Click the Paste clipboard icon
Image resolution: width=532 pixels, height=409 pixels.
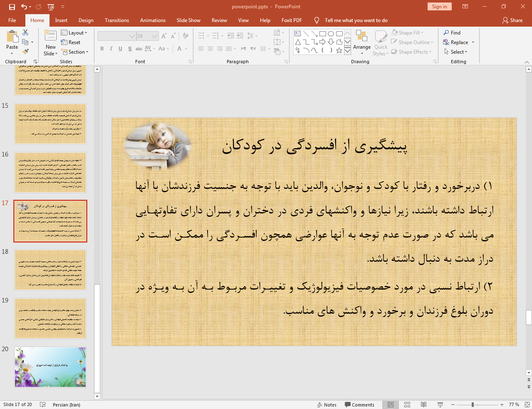click(12, 37)
